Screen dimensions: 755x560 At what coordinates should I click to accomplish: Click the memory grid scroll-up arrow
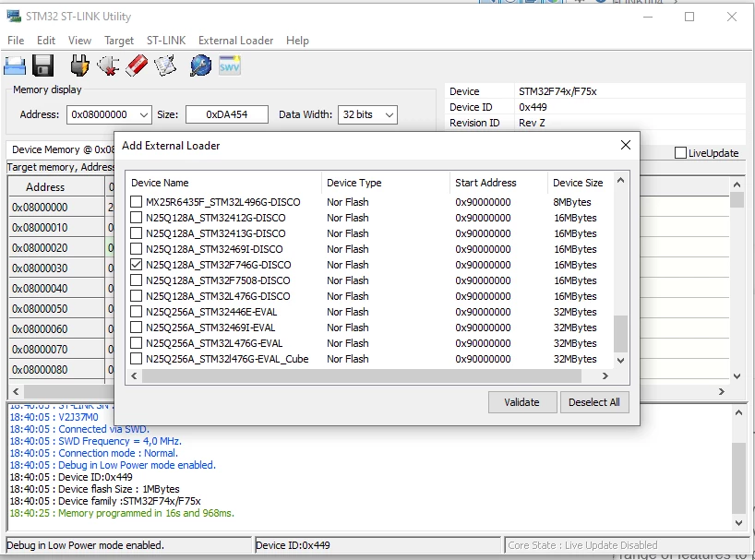(x=737, y=185)
